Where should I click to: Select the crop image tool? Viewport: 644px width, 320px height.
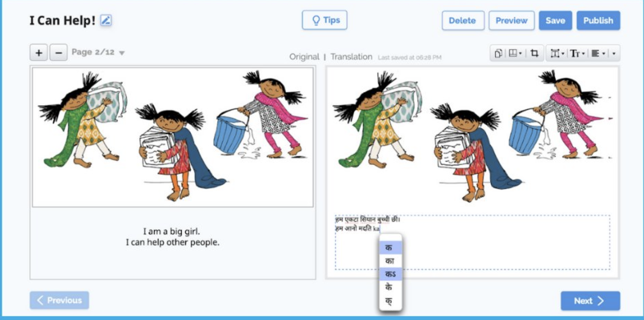[x=534, y=53]
